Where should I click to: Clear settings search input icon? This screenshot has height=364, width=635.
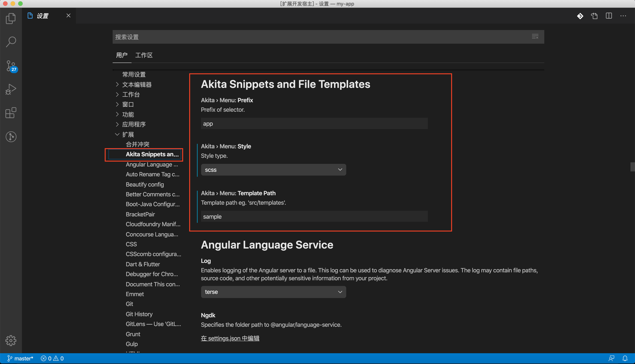click(x=535, y=37)
